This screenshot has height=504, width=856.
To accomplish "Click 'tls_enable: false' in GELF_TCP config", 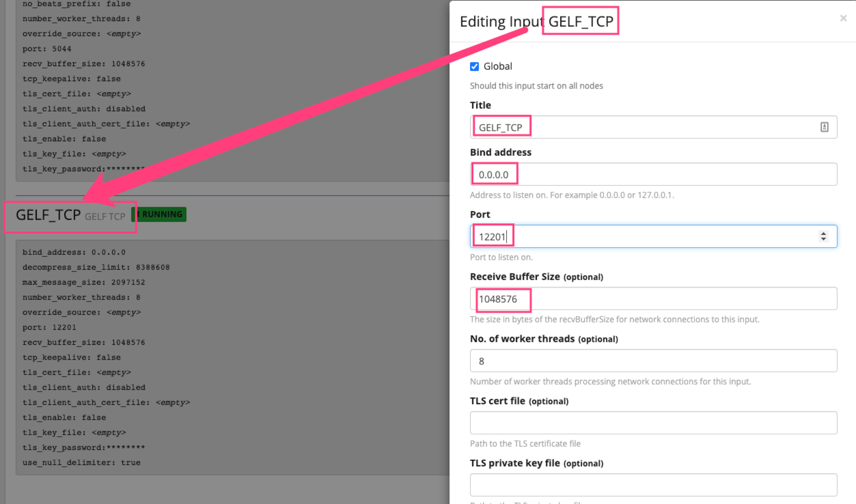I will pyautogui.click(x=64, y=417).
